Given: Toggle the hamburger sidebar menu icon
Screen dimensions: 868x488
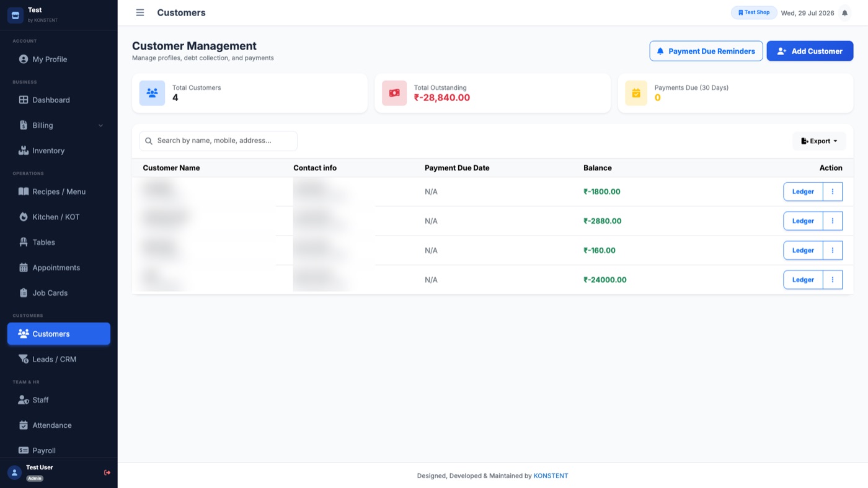Looking at the screenshot, I should click(x=140, y=12).
